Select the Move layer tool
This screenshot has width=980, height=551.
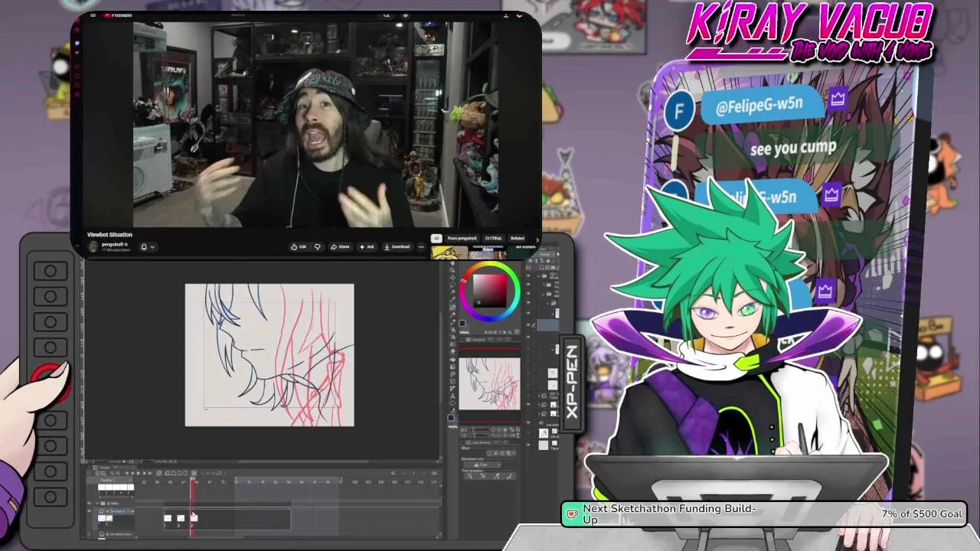coord(452,277)
